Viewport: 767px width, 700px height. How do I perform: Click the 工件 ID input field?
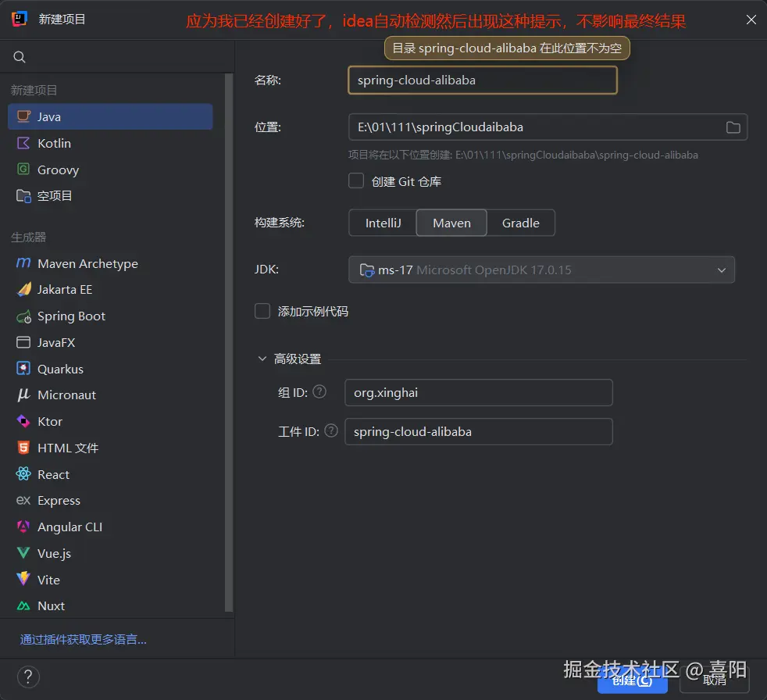pos(478,431)
